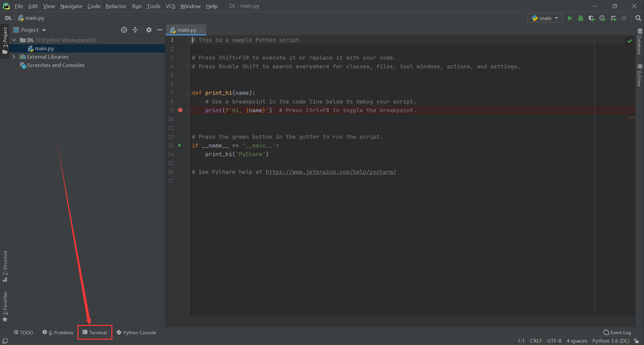The height and width of the screenshot is (345, 644).
Task: Click the run gutter arrow on line 13
Action: tap(180, 145)
